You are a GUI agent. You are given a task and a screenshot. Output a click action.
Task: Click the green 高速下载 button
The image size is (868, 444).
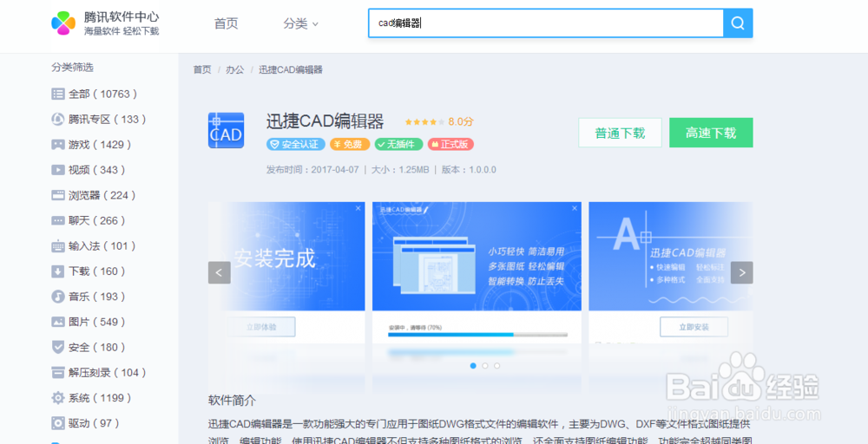click(x=711, y=133)
